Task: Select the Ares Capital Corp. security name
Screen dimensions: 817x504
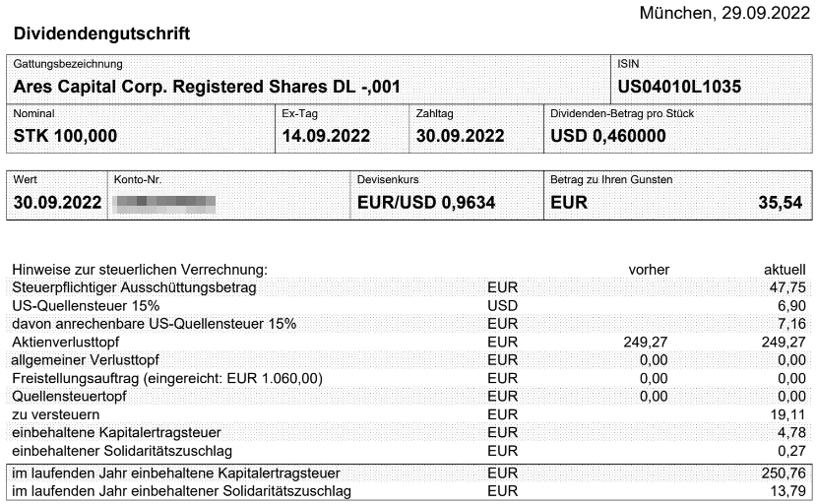Action: [207, 87]
